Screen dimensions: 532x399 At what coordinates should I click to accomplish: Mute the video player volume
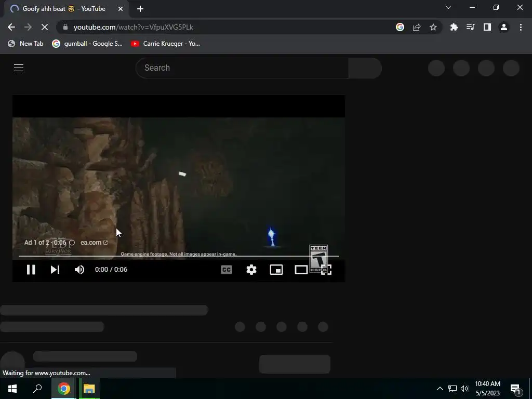point(79,270)
